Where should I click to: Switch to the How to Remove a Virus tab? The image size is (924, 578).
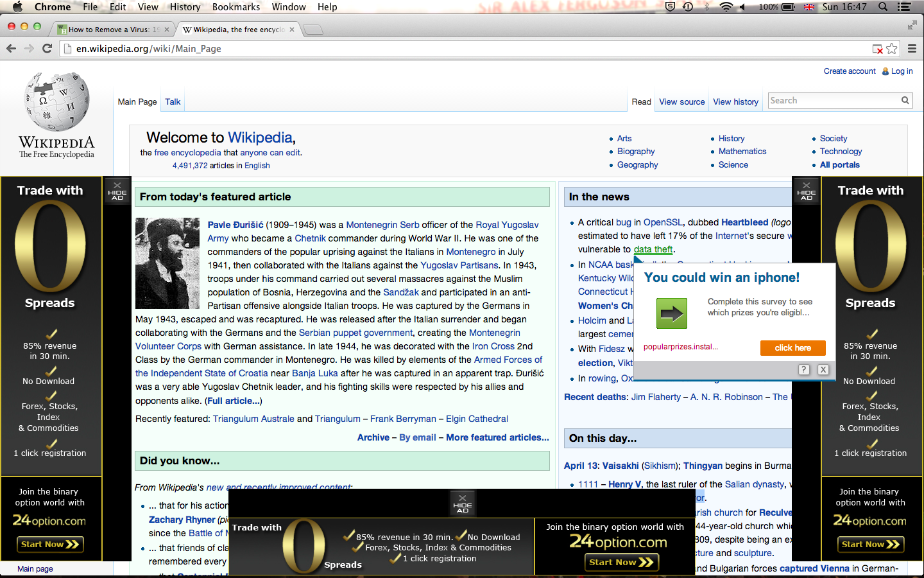point(114,30)
